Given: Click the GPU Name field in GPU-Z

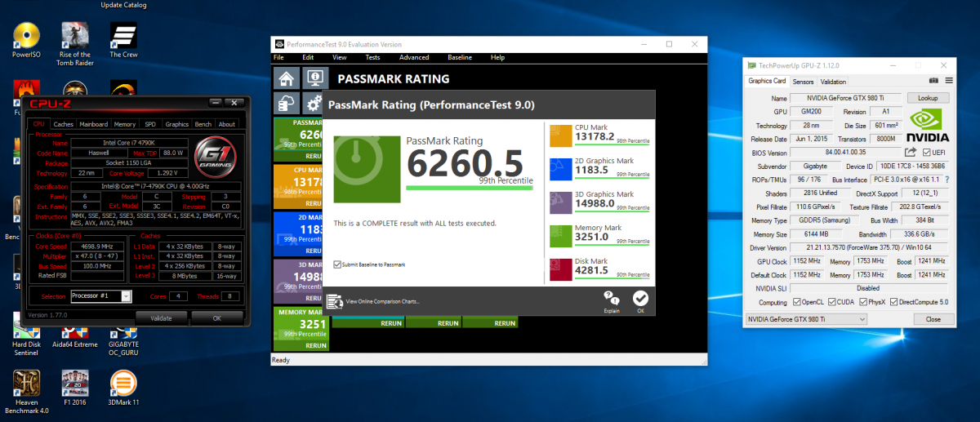Looking at the screenshot, I should coord(845,97).
